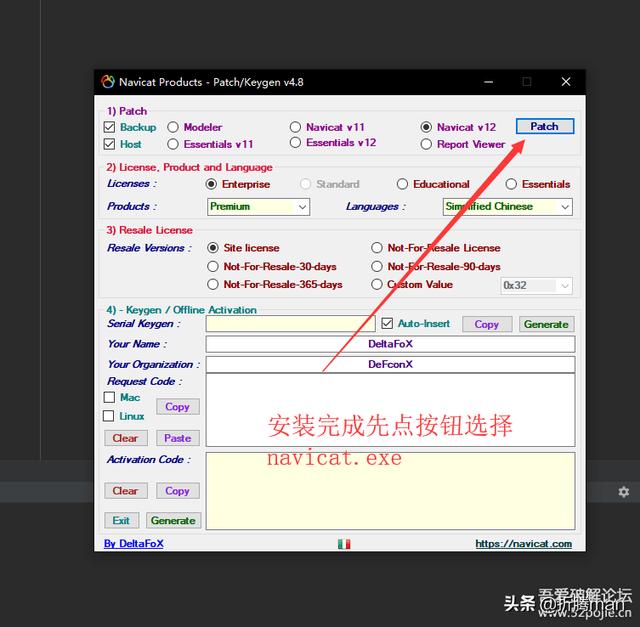Toggle the Linux checkbox
Image resolution: width=640 pixels, height=627 pixels.
click(x=109, y=416)
